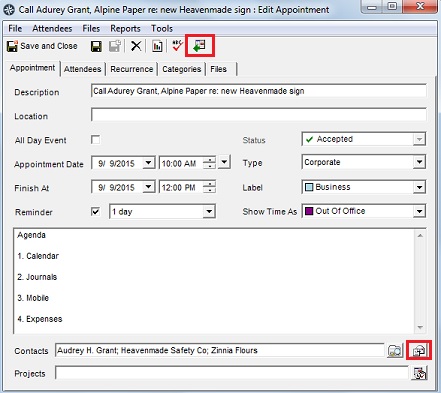Click the grayed Save as new icon

[115, 46]
